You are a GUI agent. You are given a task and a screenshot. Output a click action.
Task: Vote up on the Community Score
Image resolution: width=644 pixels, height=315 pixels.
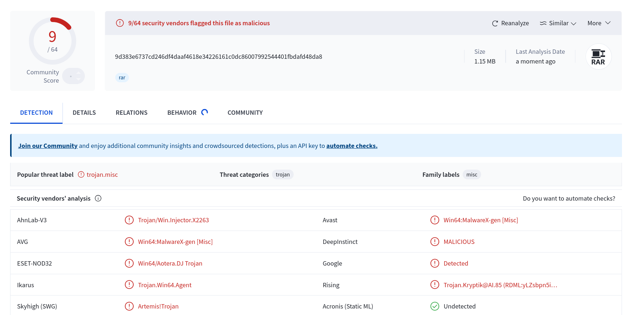78,73
